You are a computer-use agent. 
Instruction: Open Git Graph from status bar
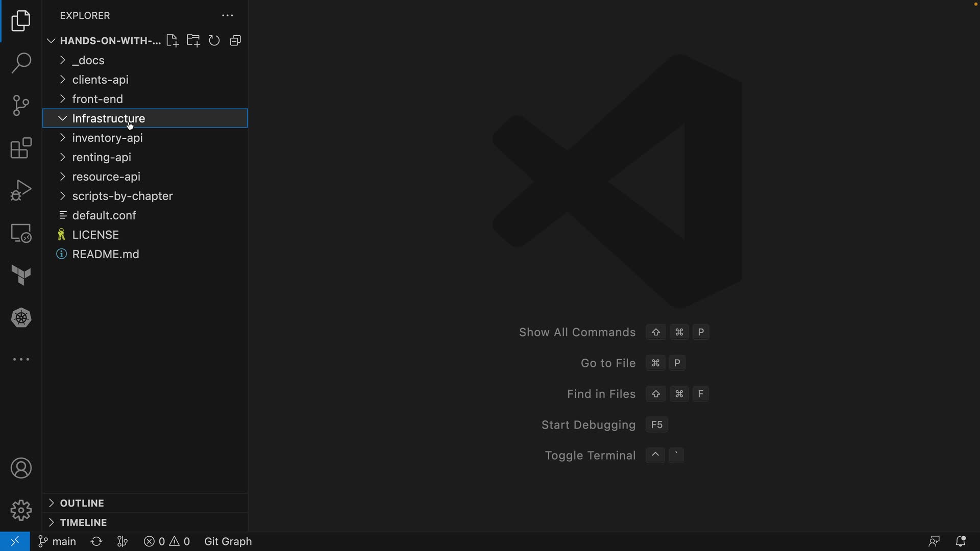pyautogui.click(x=228, y=541)
